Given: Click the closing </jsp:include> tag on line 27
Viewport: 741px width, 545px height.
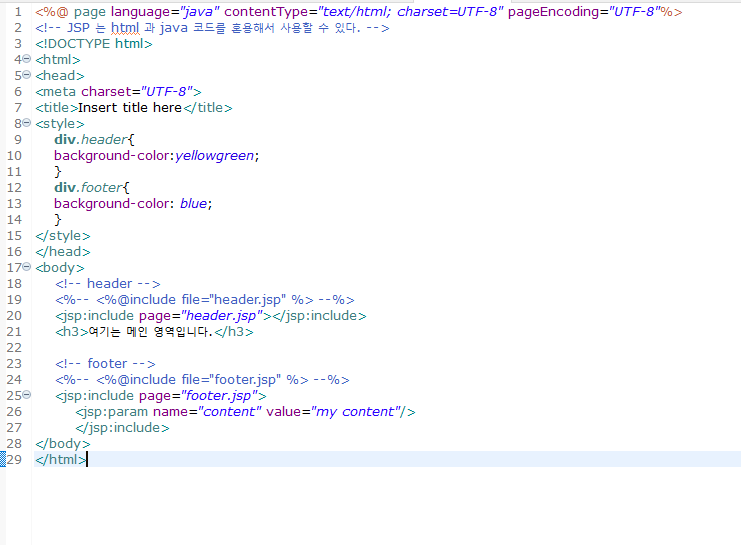Looking at the screenshot, I should (122, 428).
